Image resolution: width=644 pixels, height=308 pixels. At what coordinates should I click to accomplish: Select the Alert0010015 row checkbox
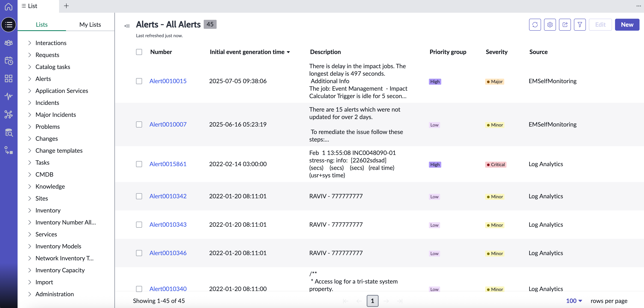click(x=139, y=81)
